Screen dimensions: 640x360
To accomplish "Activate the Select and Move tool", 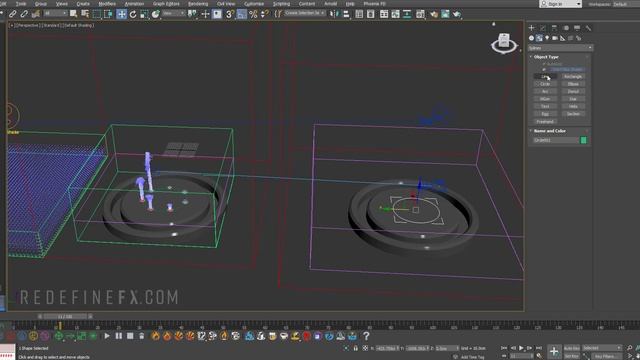I will coord(121,14).
